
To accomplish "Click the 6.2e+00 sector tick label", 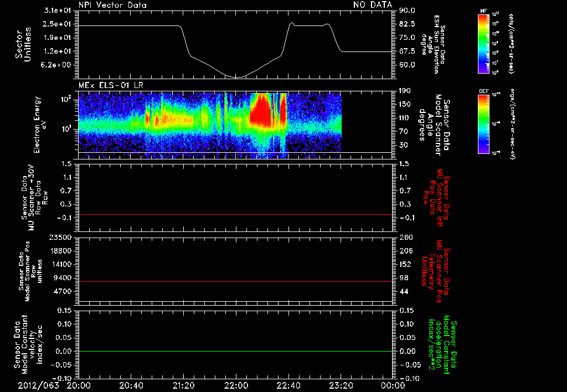I will [x=57, y=65].
